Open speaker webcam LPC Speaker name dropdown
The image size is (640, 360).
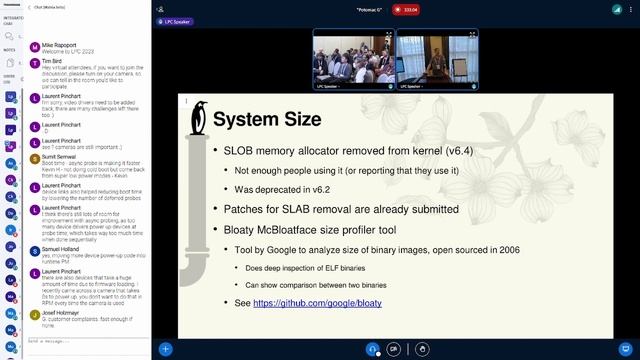[412, 87]
